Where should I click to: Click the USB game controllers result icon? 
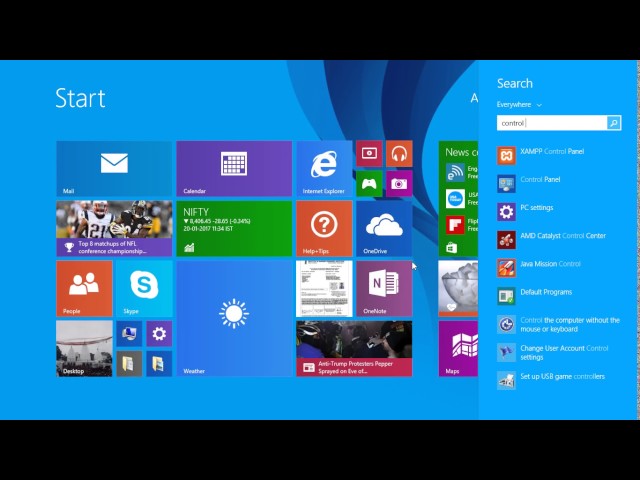point(506,381)
